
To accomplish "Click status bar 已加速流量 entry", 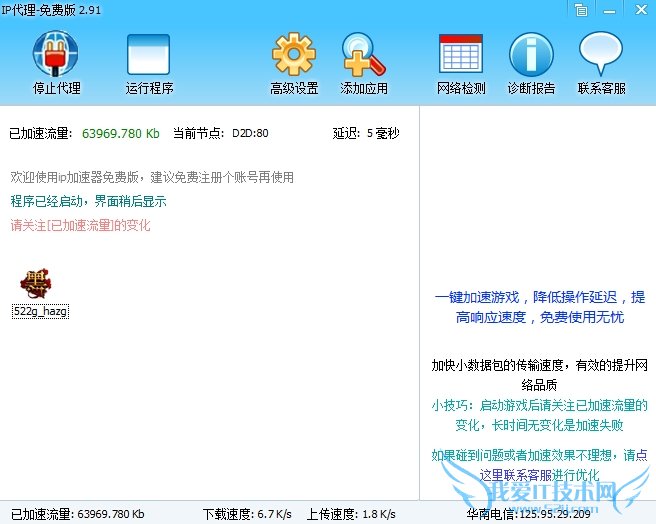I will coord(77,514).
